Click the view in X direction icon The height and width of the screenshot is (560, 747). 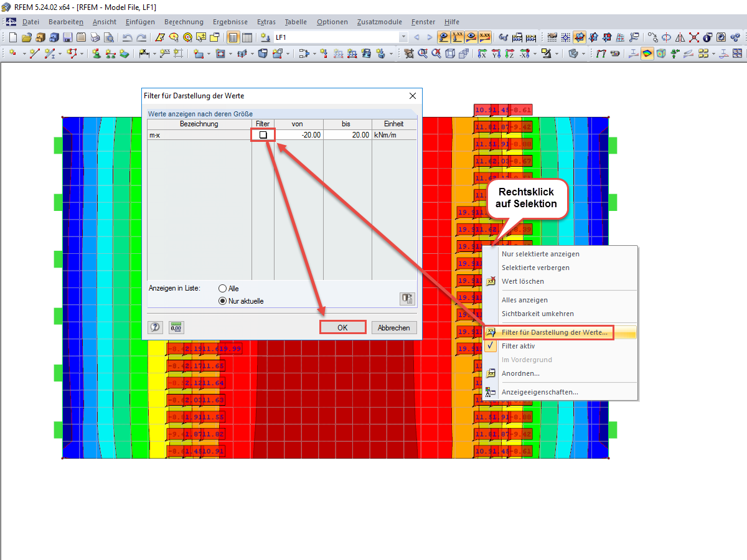click(482, 54)
